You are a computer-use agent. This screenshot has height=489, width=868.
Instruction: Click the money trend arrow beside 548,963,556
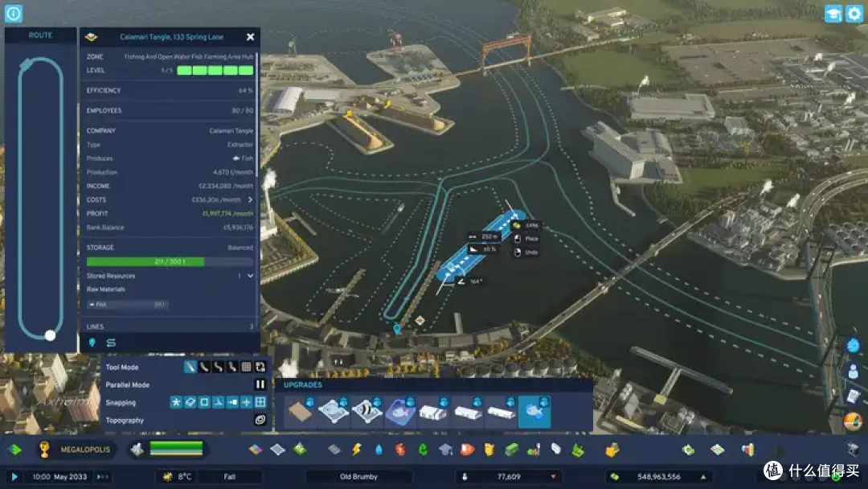703,477
